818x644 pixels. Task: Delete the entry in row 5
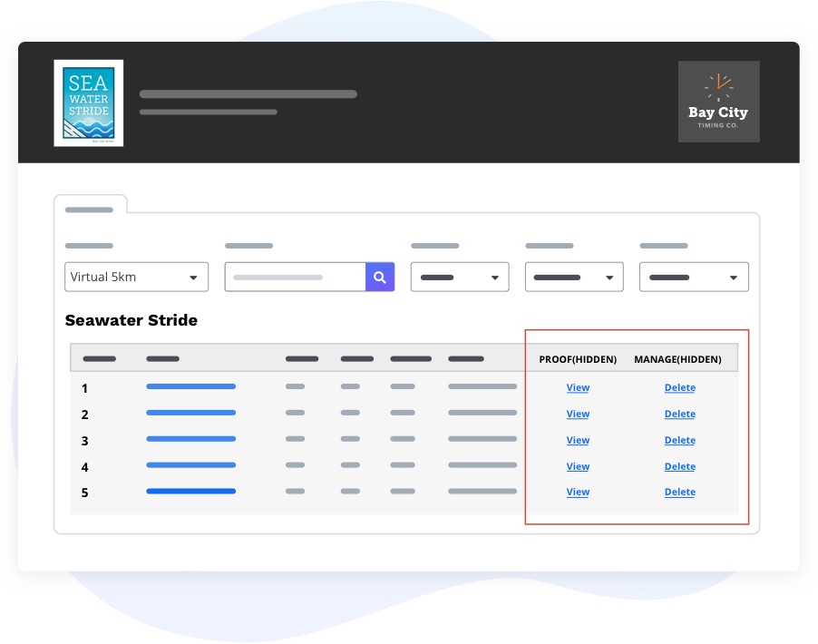[679, 492]
